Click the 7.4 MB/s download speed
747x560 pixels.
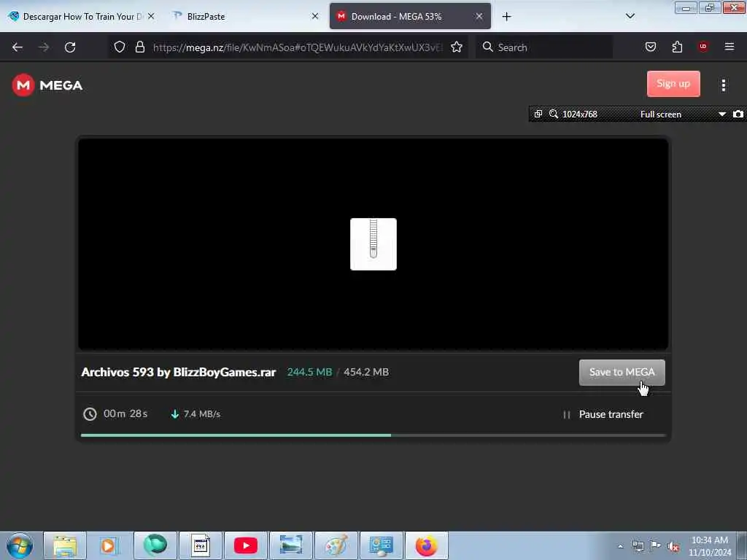coord(202,414)
